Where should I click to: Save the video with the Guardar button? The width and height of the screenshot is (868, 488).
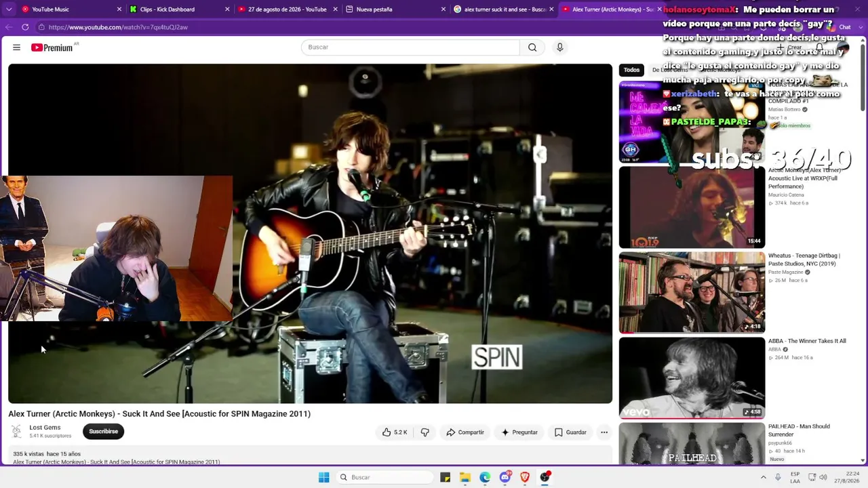coord(570,432)
